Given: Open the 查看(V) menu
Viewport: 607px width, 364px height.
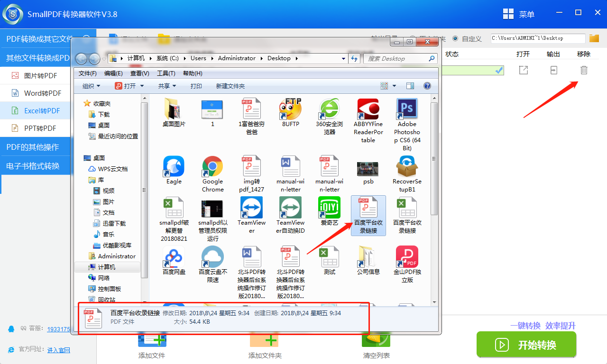Looking at the screenshot, I should [x=140, y=73].
